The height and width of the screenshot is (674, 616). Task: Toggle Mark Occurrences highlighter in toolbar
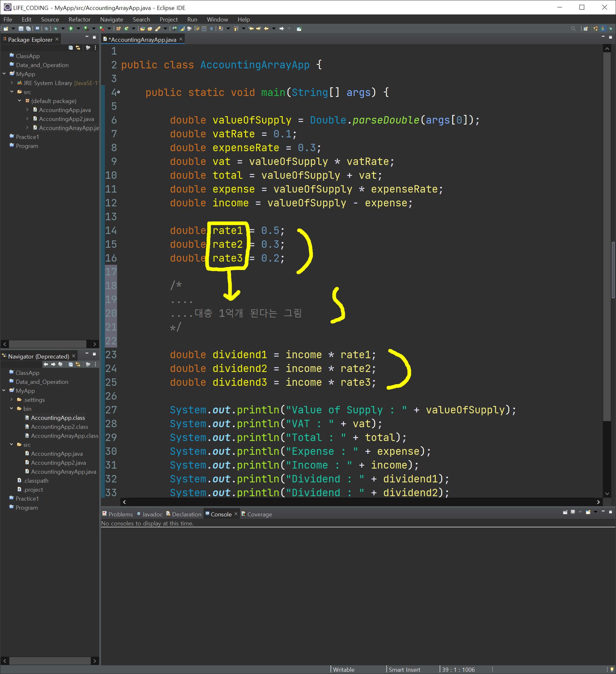pos(182,29)
